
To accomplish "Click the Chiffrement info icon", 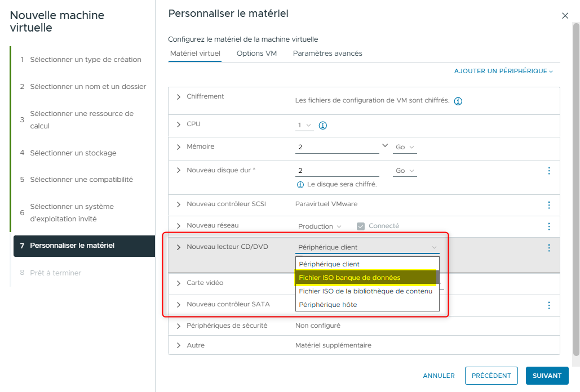I will [458, 101].
